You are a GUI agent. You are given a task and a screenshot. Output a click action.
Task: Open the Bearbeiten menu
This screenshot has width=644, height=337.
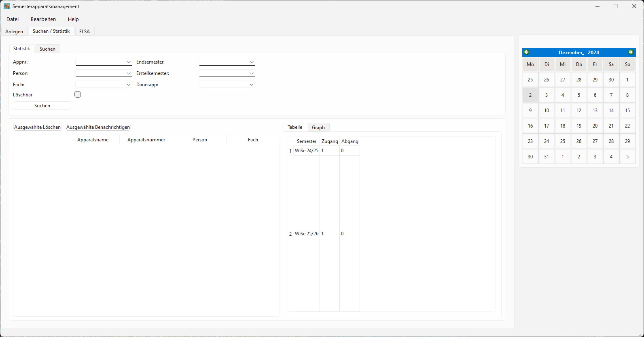coord(43,19)
